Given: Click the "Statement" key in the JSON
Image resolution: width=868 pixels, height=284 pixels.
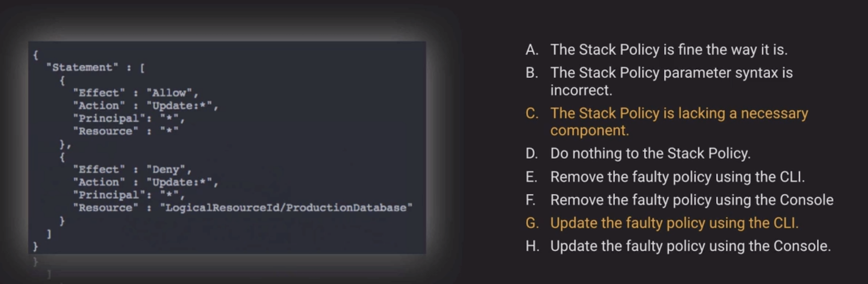Looking at the screenshot, I should pyautogui.click(x=82, y=67).
